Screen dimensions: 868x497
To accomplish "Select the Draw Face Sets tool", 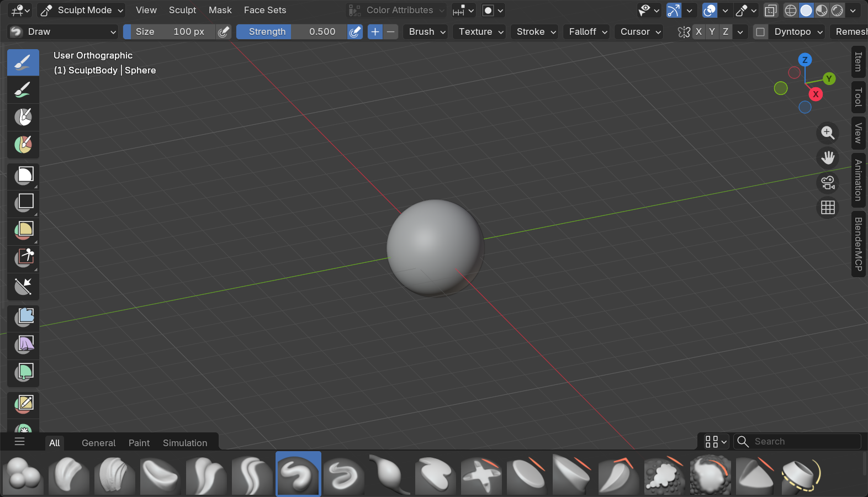I will coord(23,145).
